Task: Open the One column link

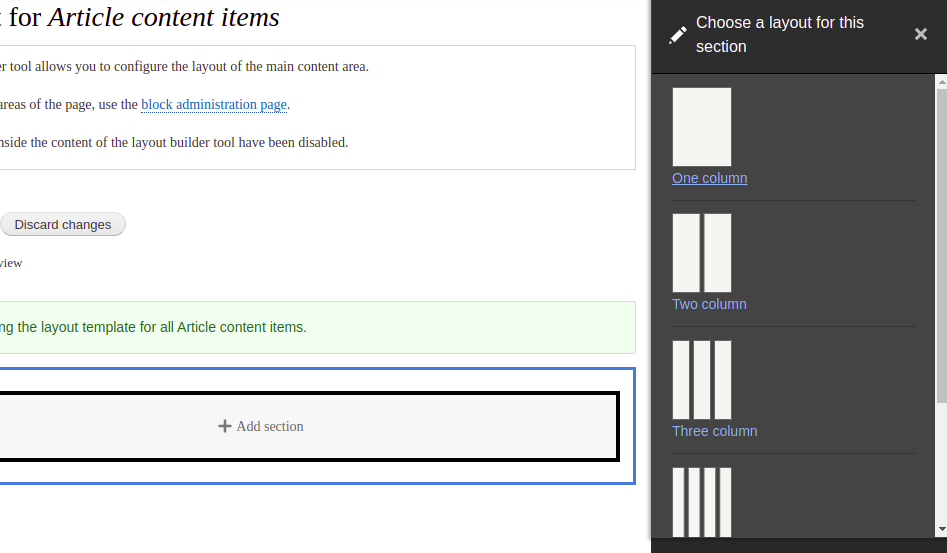Action: 710,178
